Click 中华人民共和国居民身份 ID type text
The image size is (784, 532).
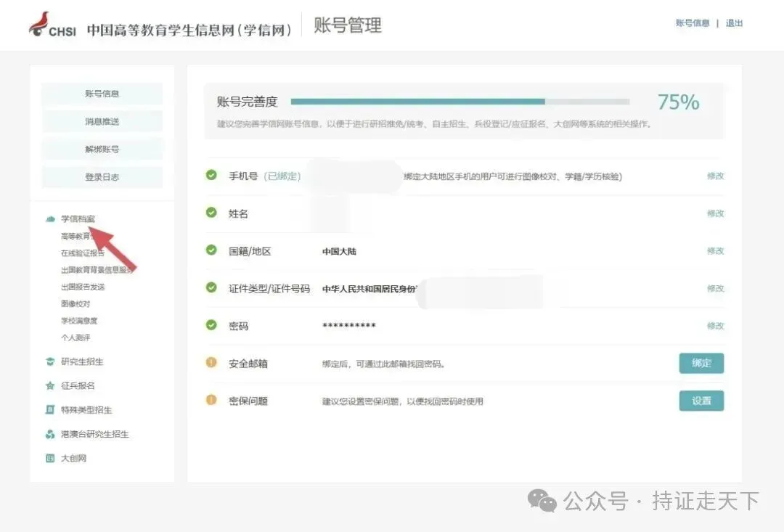pyautogui.click(x=369, y=289)
